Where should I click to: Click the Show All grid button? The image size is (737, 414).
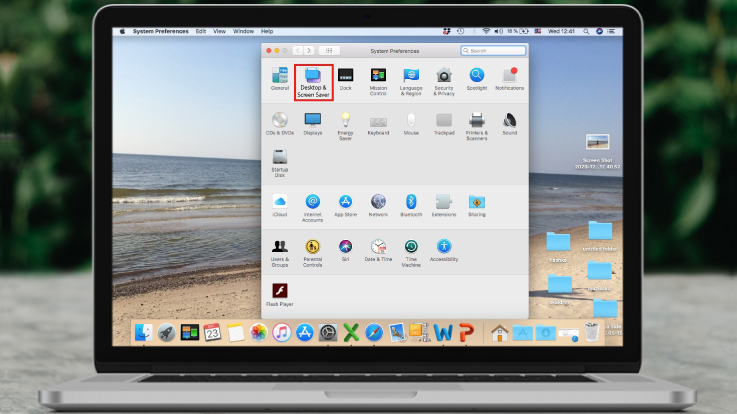click(330, 50)
